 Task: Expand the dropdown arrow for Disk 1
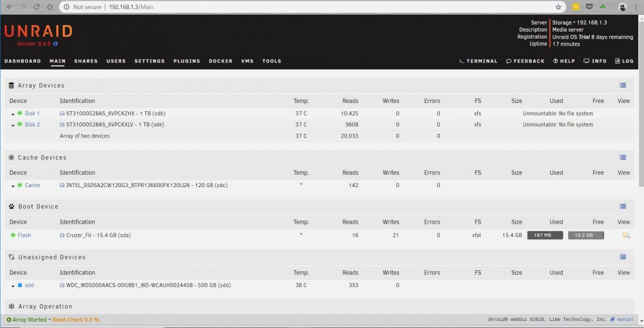tap(13, 114)
